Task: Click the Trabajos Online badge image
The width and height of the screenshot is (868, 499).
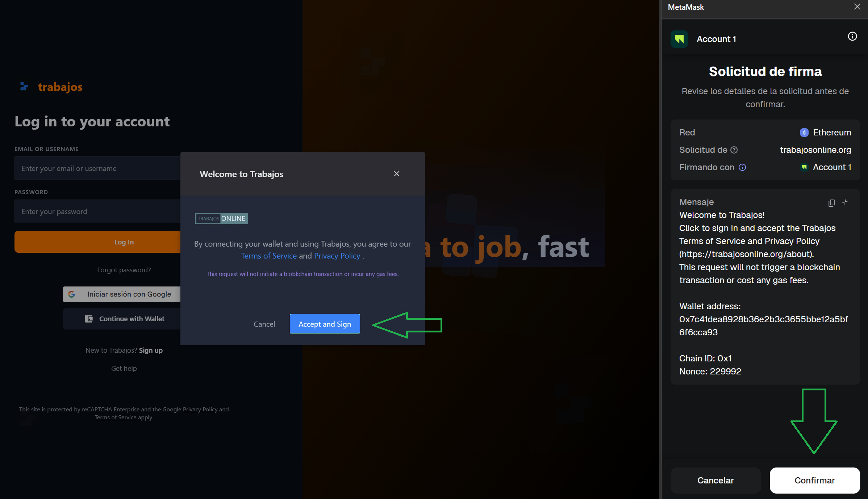Action: coord(221,218)
